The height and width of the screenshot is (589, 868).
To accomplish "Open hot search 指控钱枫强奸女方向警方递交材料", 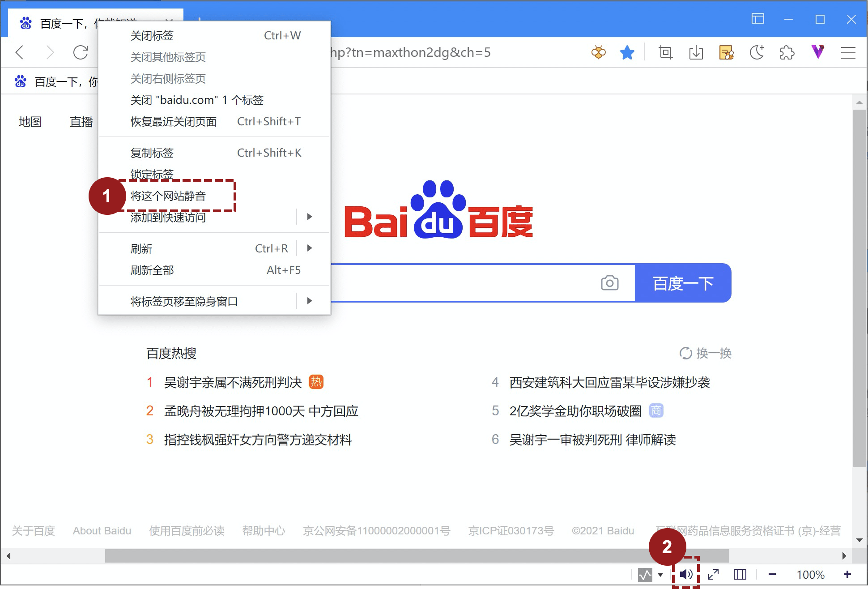I will (258, 440).
